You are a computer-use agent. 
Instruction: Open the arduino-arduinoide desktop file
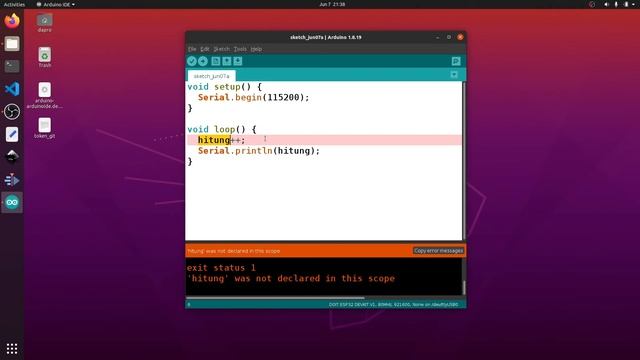coord(44,96)
